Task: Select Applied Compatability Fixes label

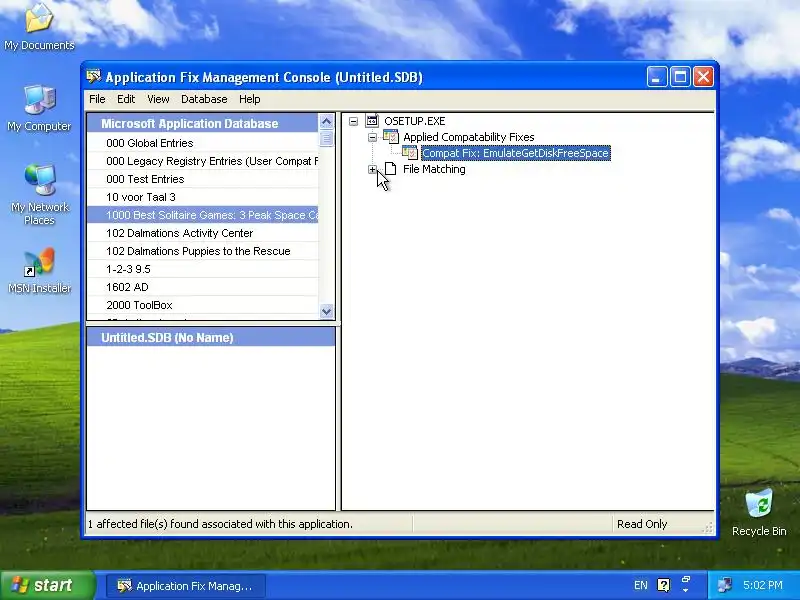Action: 468,137
